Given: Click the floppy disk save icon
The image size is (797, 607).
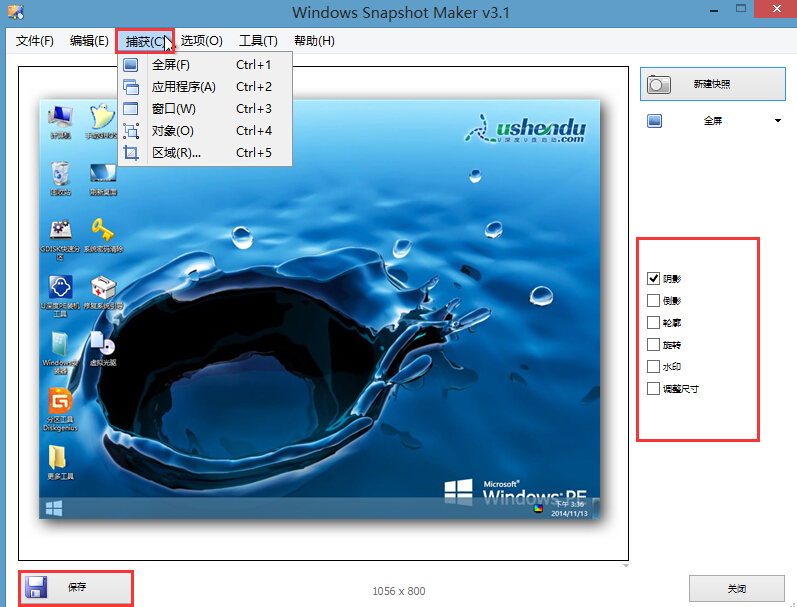Looking at the screenshot, I should click(36, 587).
